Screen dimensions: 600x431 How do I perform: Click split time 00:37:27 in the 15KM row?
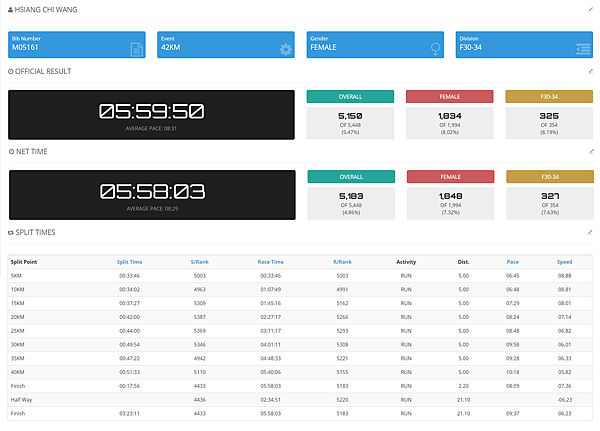(129, 303)
